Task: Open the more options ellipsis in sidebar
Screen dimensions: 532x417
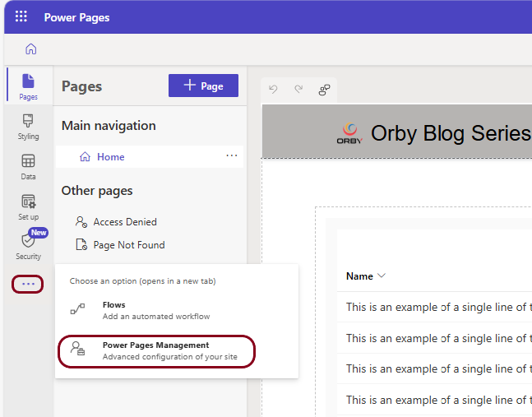Action: click(28, 284)
